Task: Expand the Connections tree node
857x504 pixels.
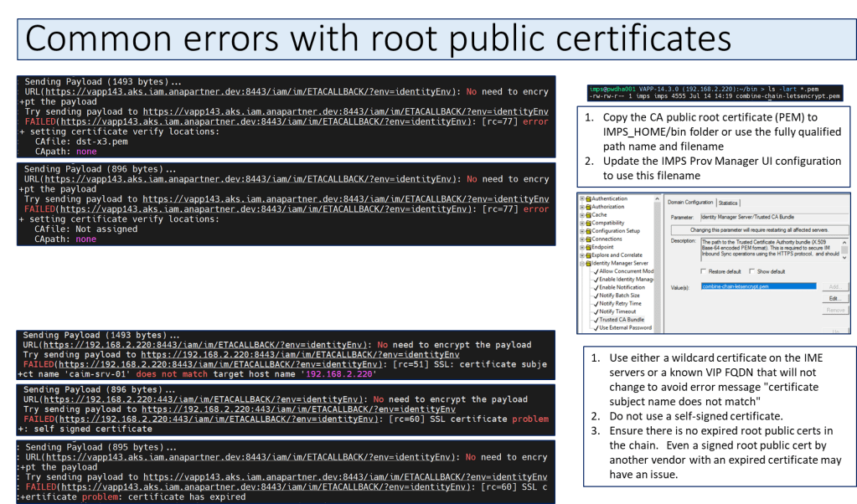Action: click(582, 239)
